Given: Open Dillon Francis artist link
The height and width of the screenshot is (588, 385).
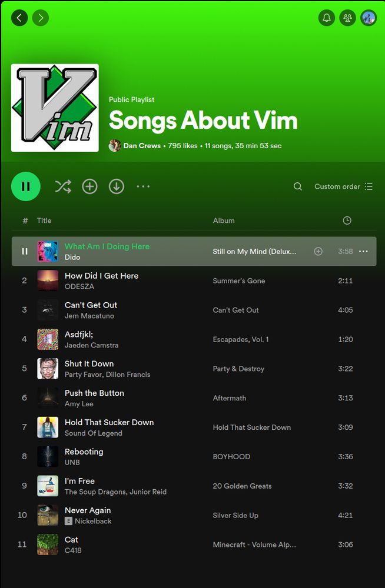Looking at the screenshot, I should [128, 374].
